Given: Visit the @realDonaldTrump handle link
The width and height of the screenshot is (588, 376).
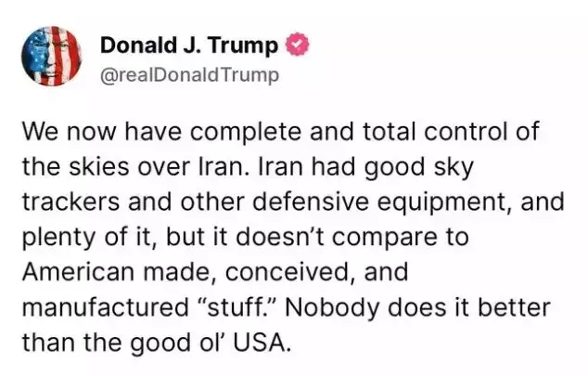Looking at the screenshot, I should (x=189, y=75).
